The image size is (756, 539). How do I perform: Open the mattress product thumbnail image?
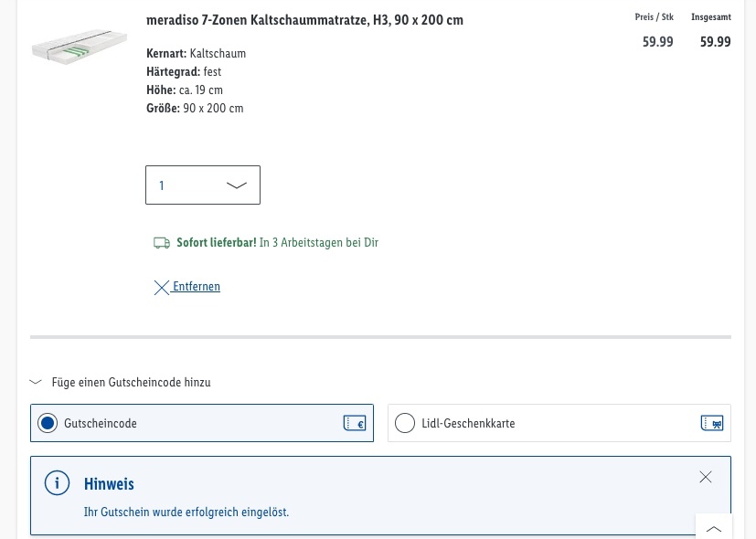(x=80, y=47)
